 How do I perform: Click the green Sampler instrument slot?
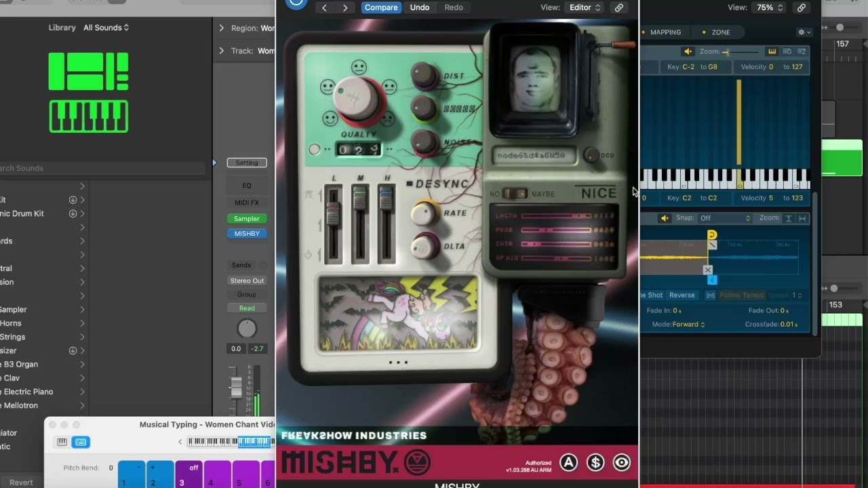coord(247,219)
